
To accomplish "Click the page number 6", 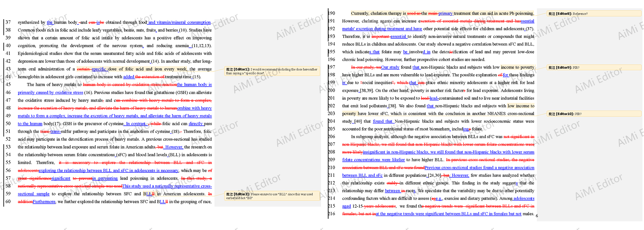I will pyautogui.click(x=537, y=216).
